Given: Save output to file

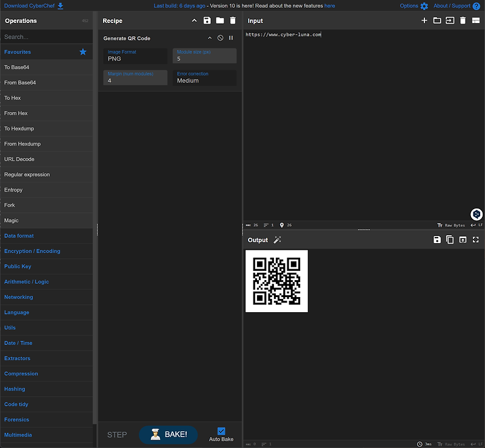Looking at the screenshot, I should 437,240.
